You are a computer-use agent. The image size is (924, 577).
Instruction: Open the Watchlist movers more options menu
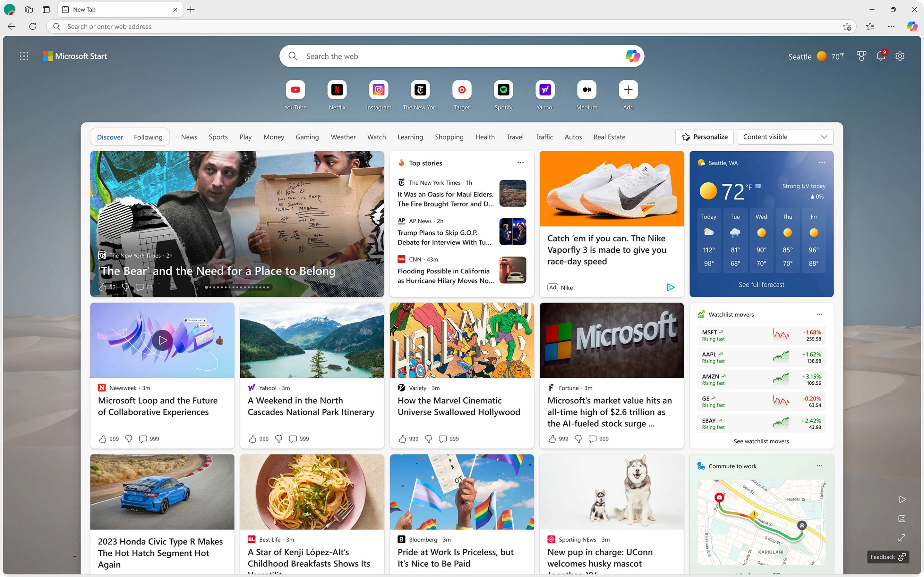click(819, 314)
